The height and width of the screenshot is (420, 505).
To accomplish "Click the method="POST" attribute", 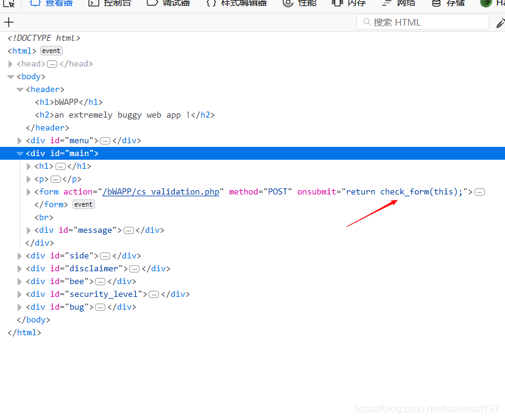I will pos(260,192).
